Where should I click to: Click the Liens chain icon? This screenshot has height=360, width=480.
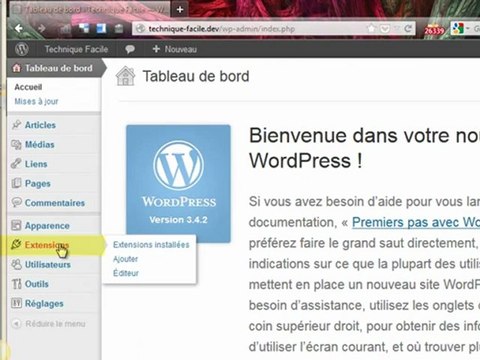[16, 164]
